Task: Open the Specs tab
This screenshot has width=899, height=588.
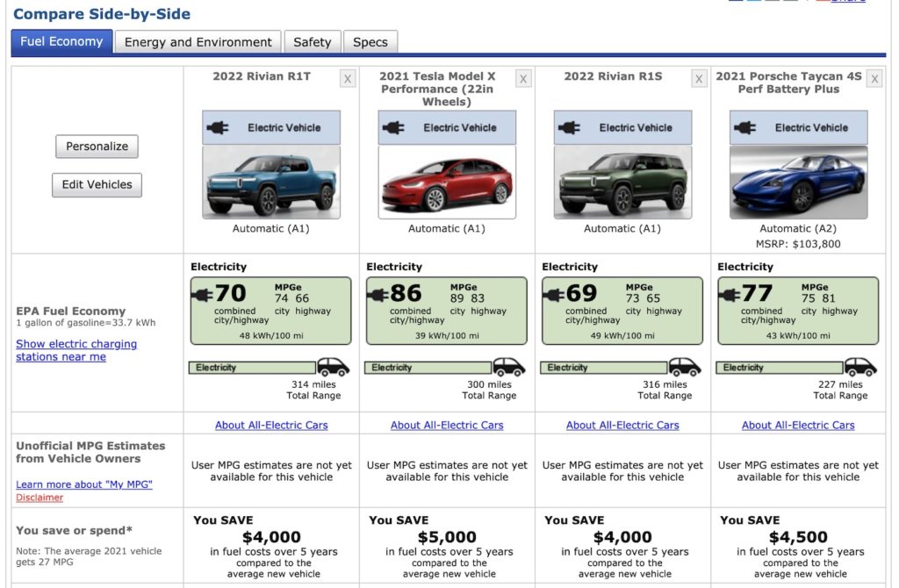Action: tap(370, 42)
